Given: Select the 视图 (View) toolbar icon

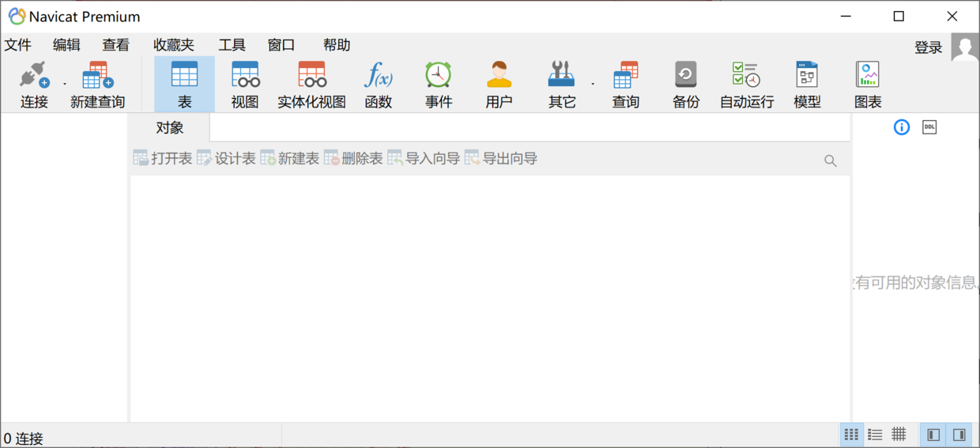Looking at the screenshot, I should (245, 84).
